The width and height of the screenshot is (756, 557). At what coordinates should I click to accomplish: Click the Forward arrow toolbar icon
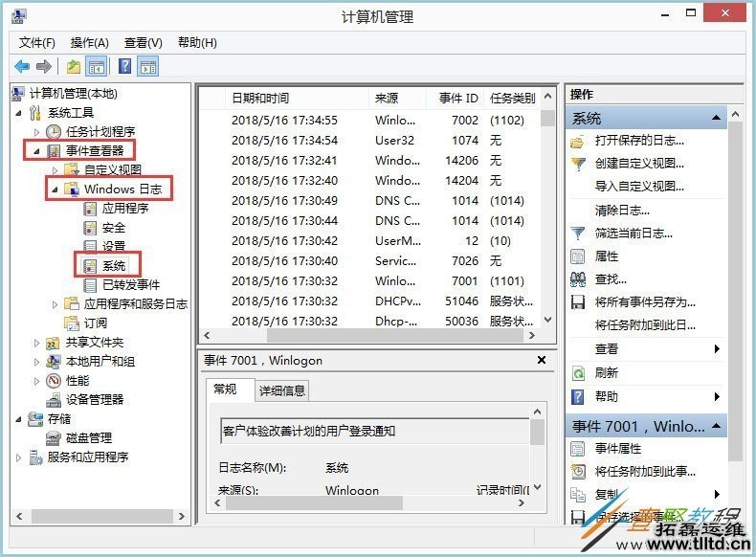44,66
